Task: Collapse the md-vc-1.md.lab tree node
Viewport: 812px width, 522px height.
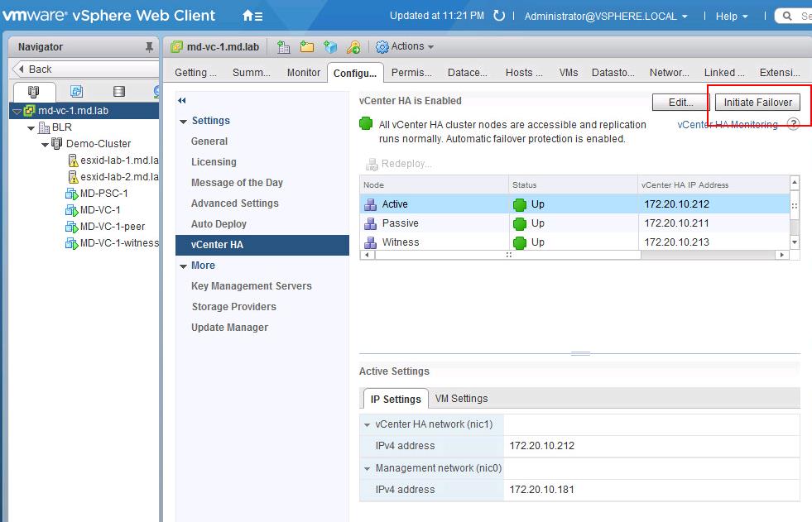Action: coord(17,111)
